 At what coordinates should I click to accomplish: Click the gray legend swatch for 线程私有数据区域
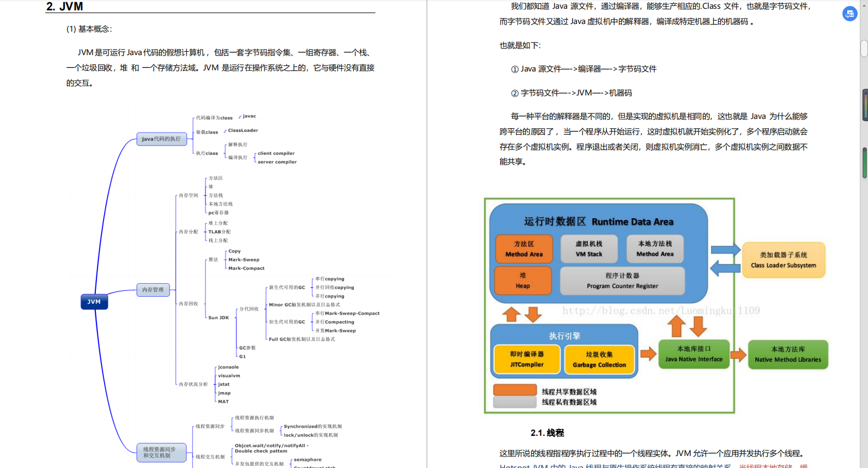515,402
